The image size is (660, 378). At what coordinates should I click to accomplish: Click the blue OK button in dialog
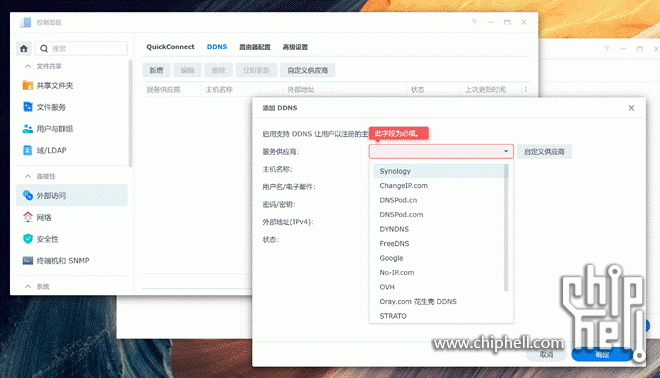point(602,354)
